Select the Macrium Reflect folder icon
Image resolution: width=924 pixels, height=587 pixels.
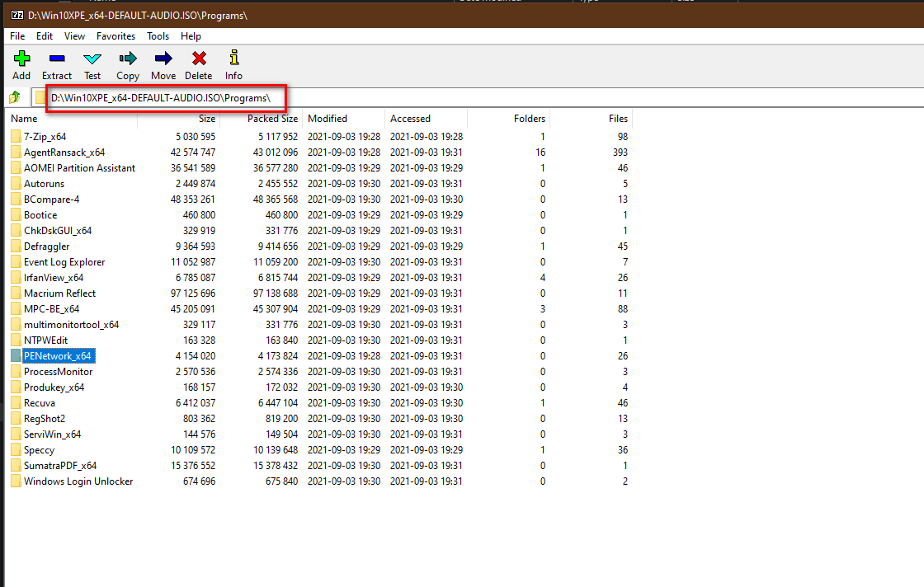(x=16, y=293)
